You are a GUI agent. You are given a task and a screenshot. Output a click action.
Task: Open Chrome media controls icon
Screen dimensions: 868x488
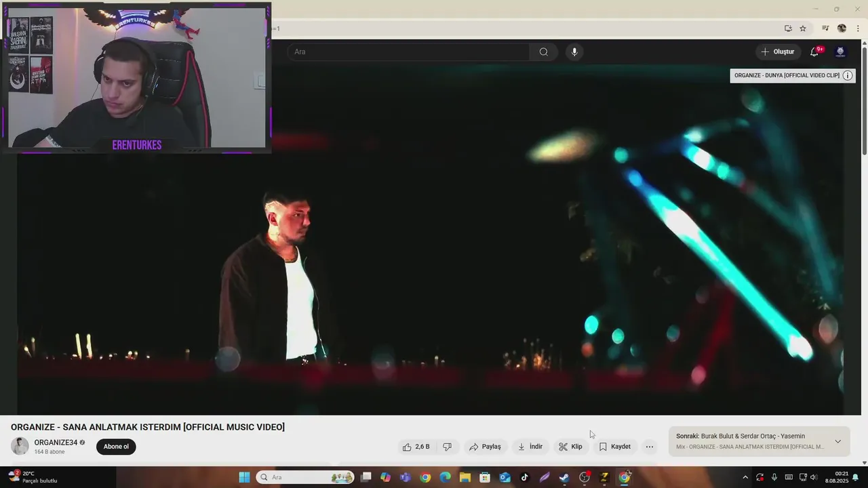[825, 28]
